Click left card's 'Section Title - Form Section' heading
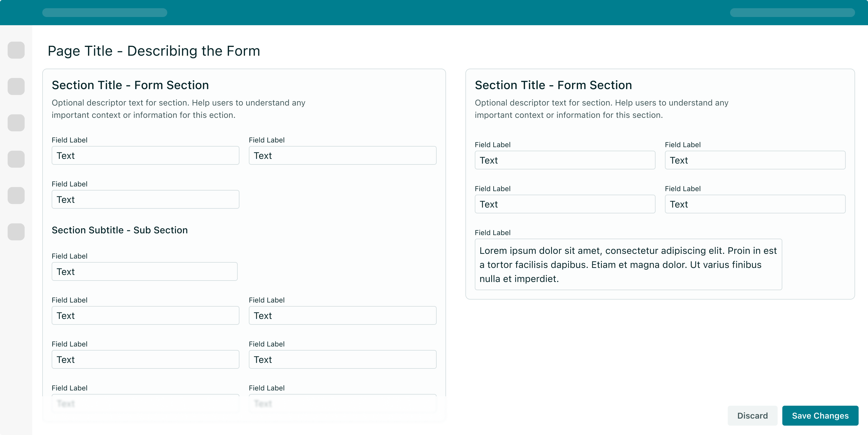The width and height of the screenshot is (868, 435). pos(130,85)
